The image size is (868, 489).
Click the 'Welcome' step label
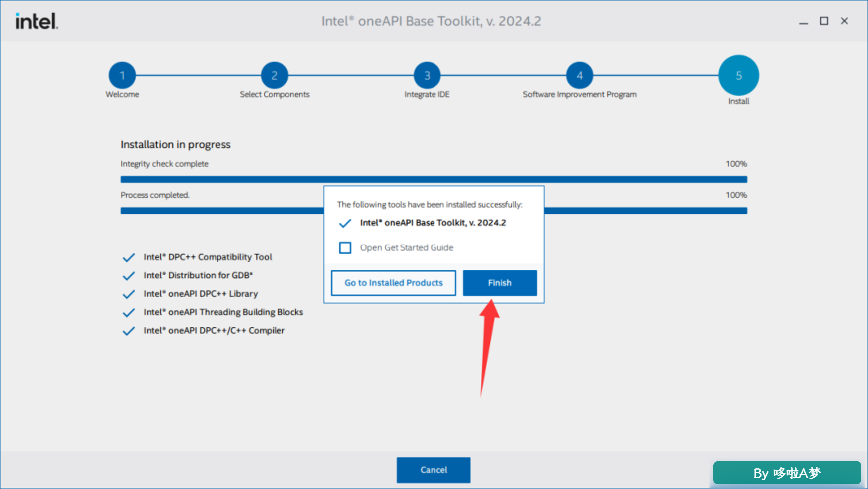tap(122, 94)
